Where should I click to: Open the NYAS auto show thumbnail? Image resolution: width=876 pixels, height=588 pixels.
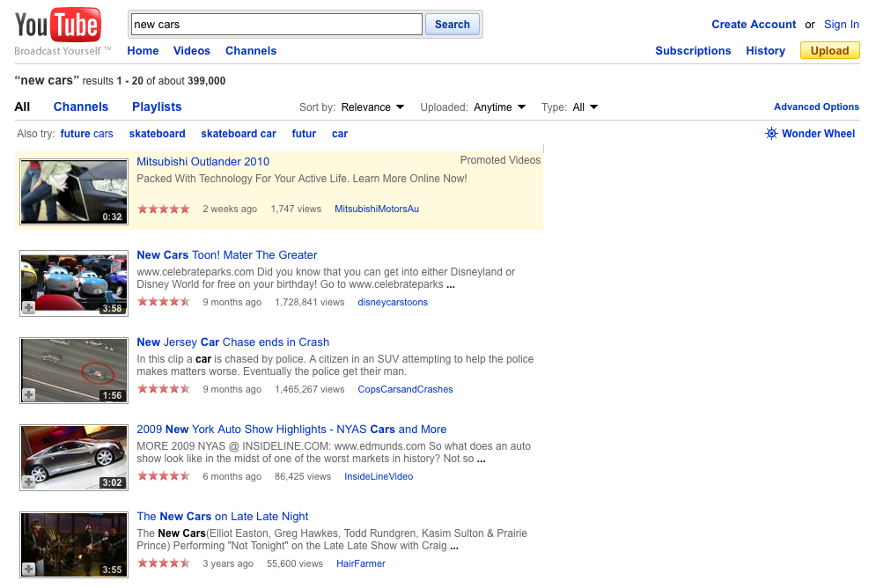(74, 458)
